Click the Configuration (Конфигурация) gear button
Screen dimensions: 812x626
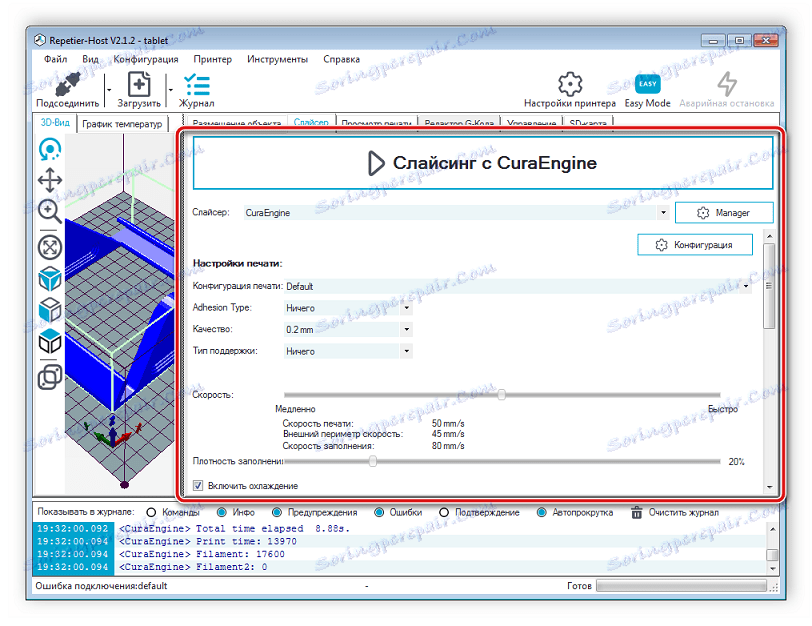pyautogui.click(x=694, y=245)
